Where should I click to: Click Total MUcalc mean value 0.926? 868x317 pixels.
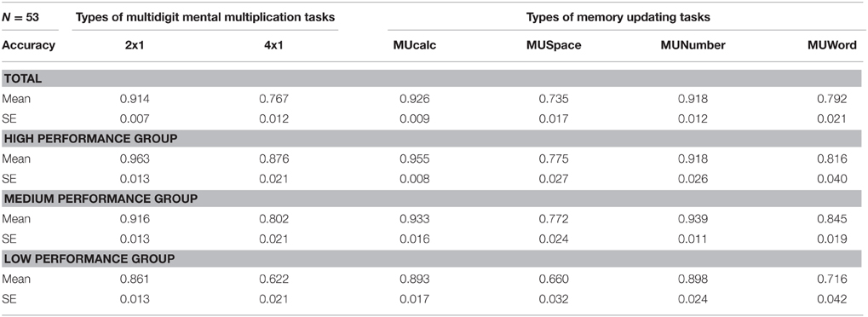414,99
